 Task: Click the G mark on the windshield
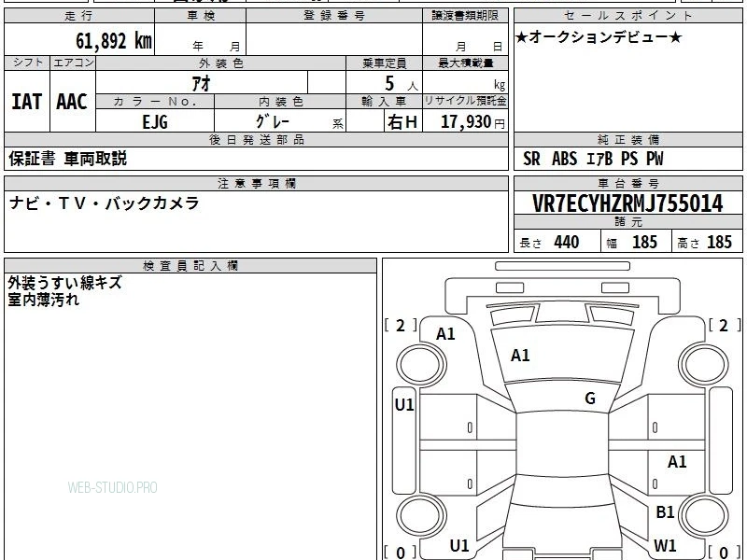pos(590,399)
